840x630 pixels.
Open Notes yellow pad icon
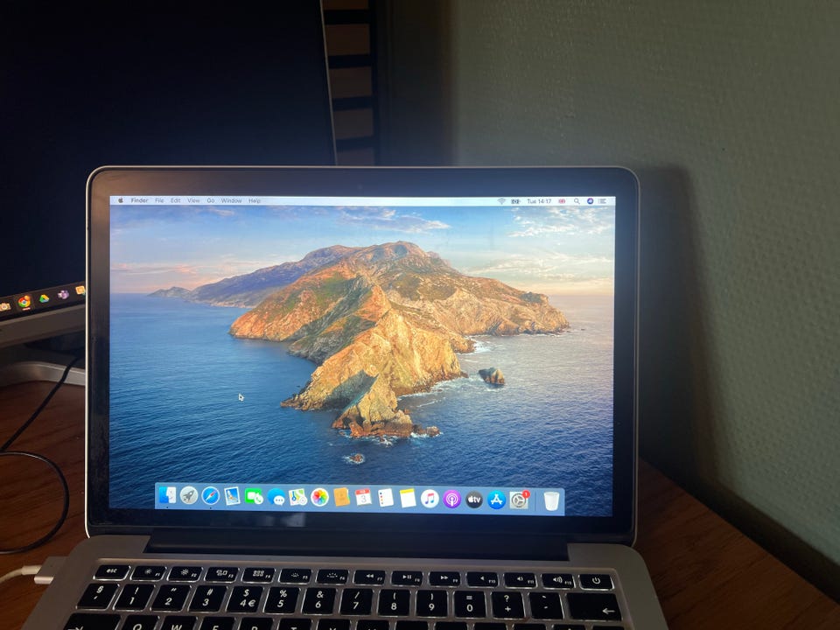408,498
